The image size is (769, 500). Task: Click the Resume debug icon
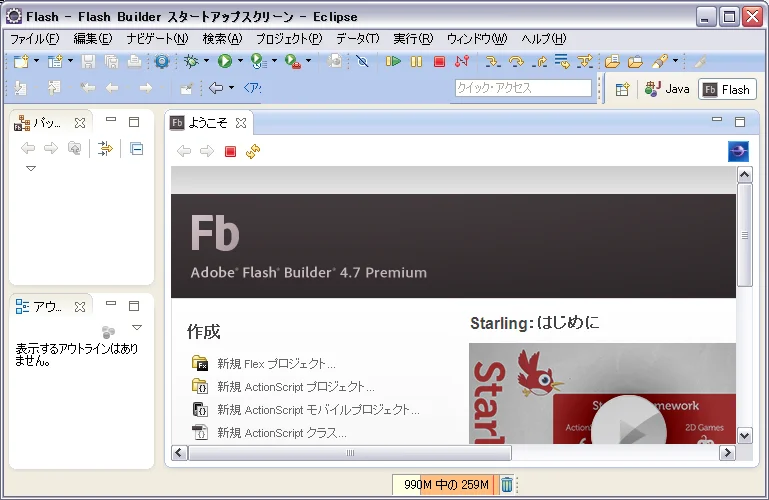click(x=393, y=61)
